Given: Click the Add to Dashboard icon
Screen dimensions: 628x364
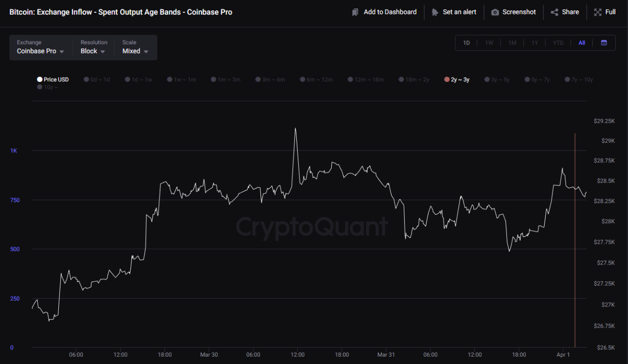Looking at the screenshot, I should [355, 12].
